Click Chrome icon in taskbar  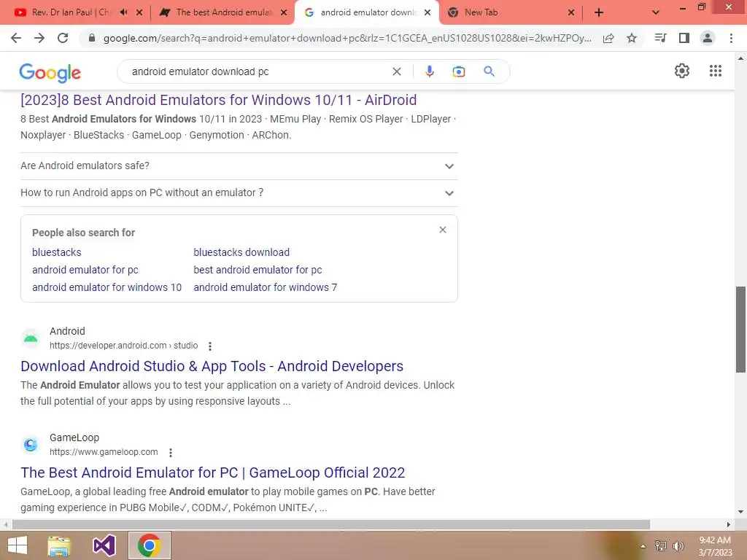[x=149, y=545]
